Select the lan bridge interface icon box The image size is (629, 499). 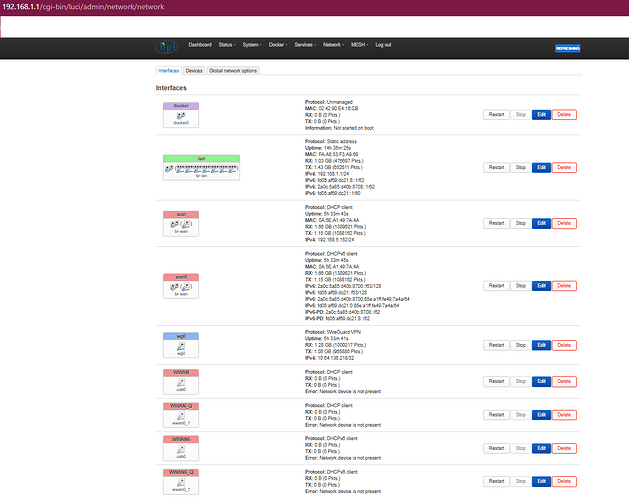(x=201, y=168)
